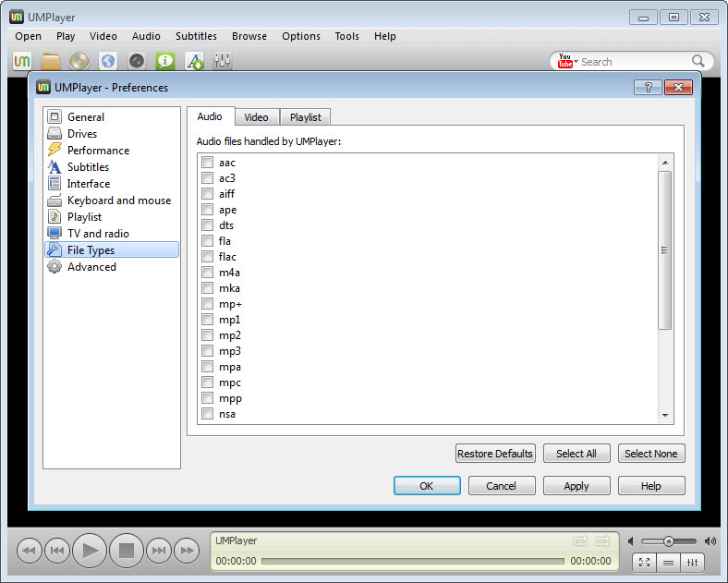Open the Subtitles menu

(196, 36)
